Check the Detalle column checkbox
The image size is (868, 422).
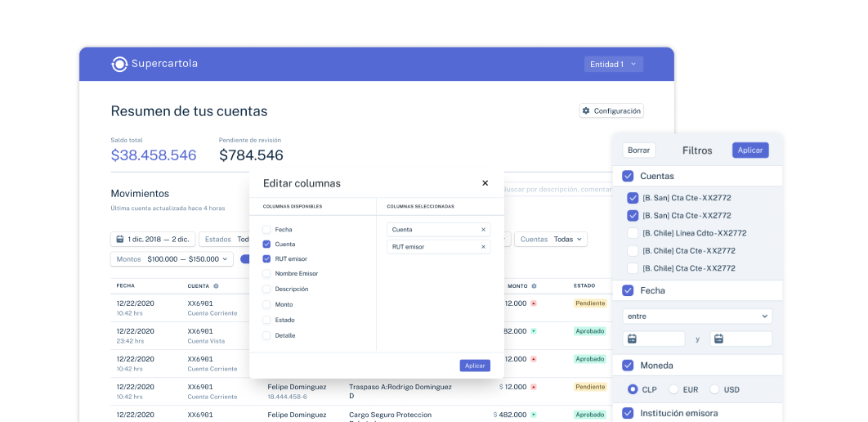266,335
